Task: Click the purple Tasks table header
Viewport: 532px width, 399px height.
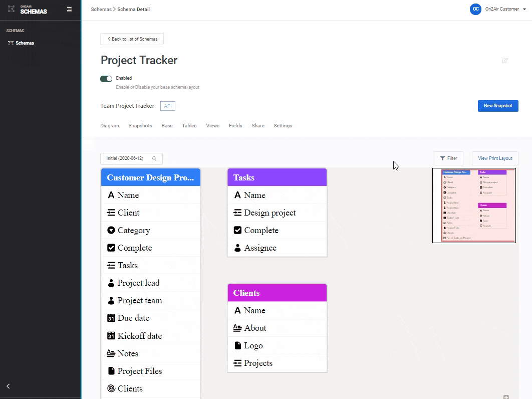Action: click(277, 177)
